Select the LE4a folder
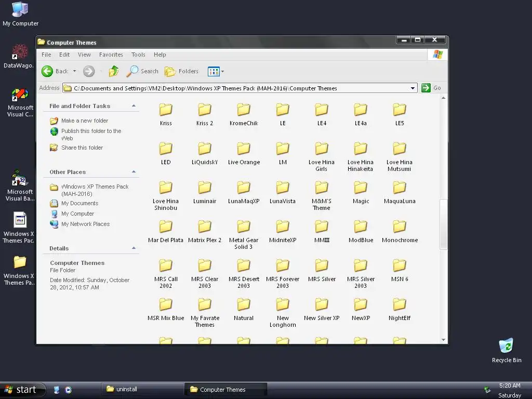The height and width of the screenshot is (399, 532). [x=361, y=115]
